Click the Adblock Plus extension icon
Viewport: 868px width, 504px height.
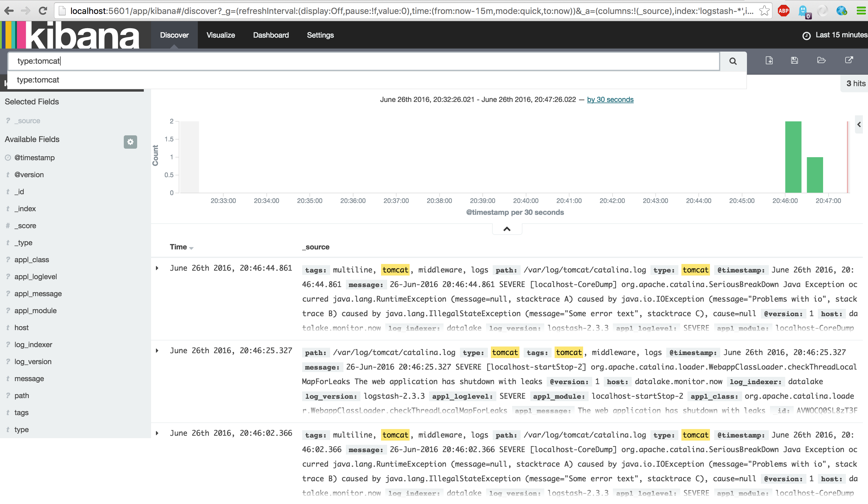tap(784, 11)
